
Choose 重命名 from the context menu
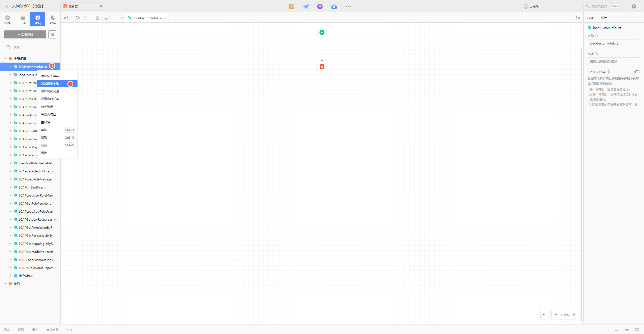coord(57,122)
